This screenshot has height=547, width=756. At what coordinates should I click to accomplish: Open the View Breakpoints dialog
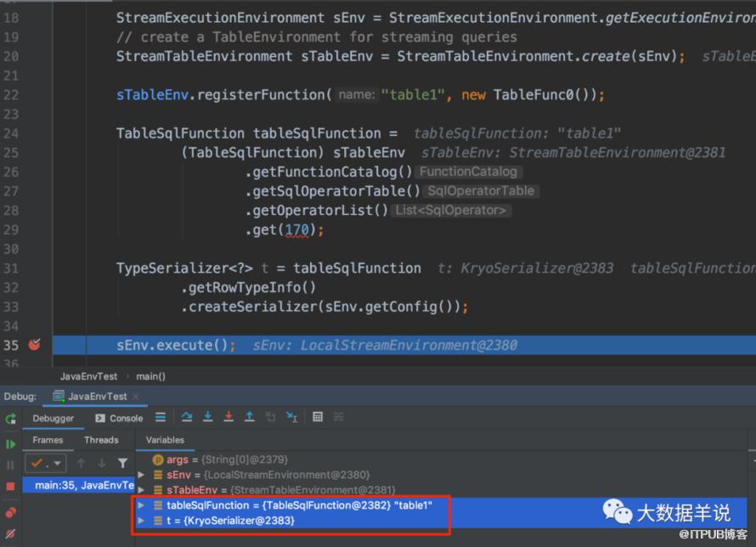click(10, 512)
